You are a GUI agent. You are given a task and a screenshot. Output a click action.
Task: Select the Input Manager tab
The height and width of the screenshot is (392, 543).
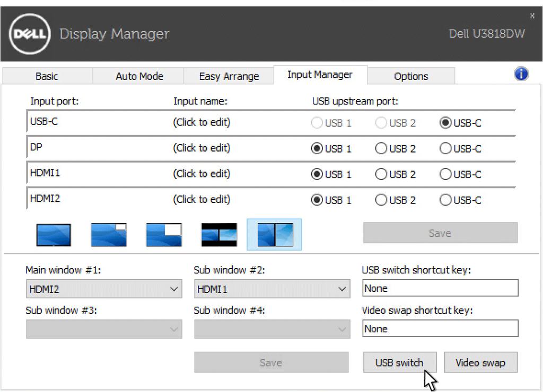click(320, 75)
